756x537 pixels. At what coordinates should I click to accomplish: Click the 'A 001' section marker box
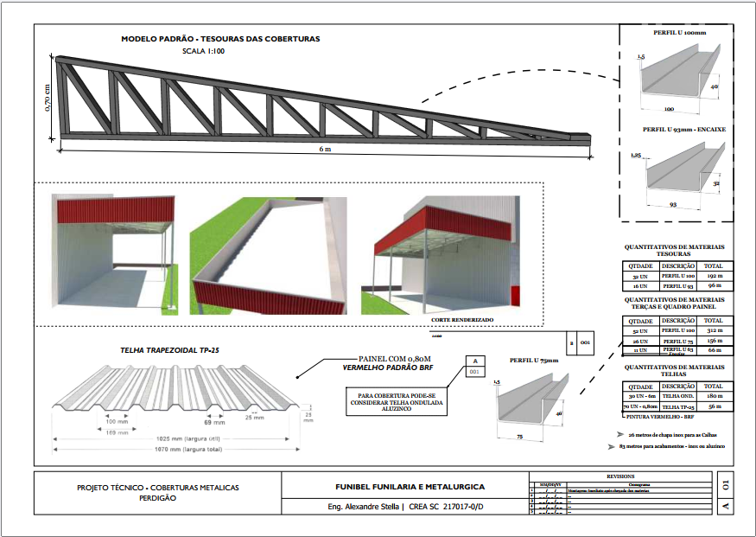(473, 367)
